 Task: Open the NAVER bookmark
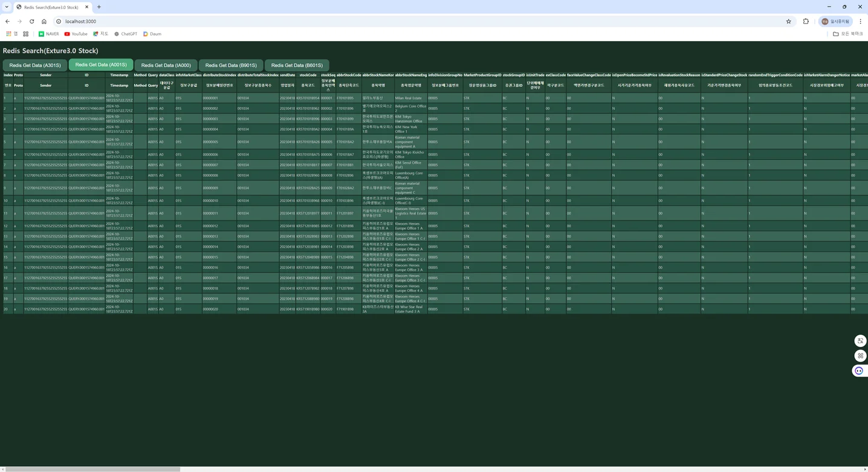[x=49, y=34]
